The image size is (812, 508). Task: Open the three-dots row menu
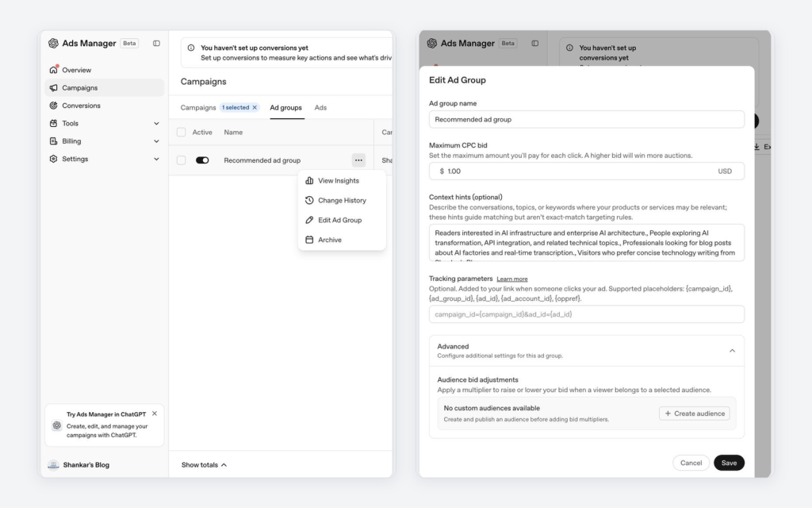(x=358, y=160)
